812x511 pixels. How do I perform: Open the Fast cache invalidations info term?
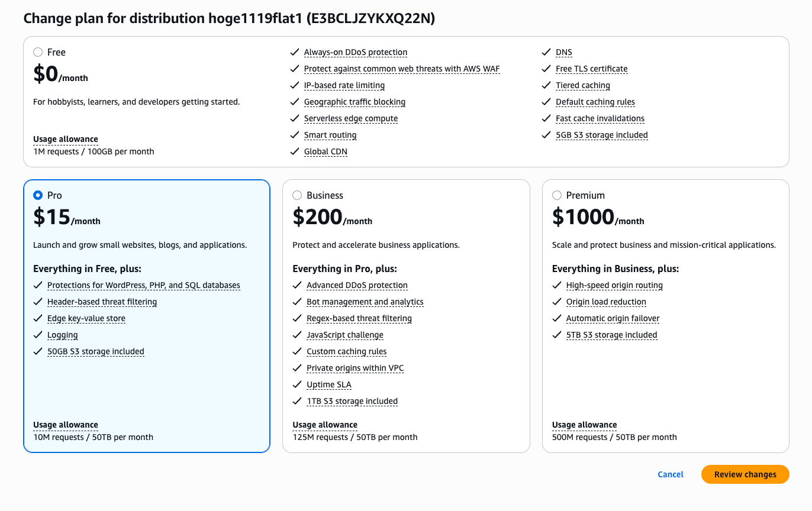[x=600, y=119]
